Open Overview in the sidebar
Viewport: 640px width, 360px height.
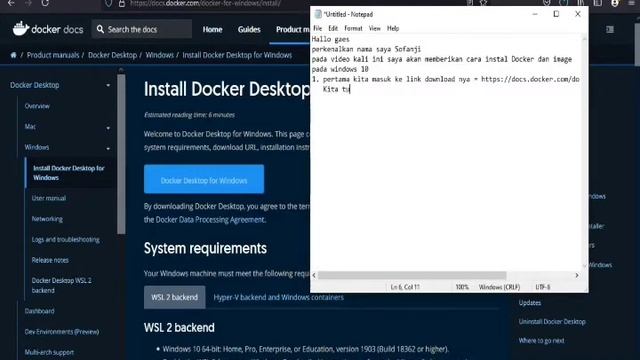point(37,106)
